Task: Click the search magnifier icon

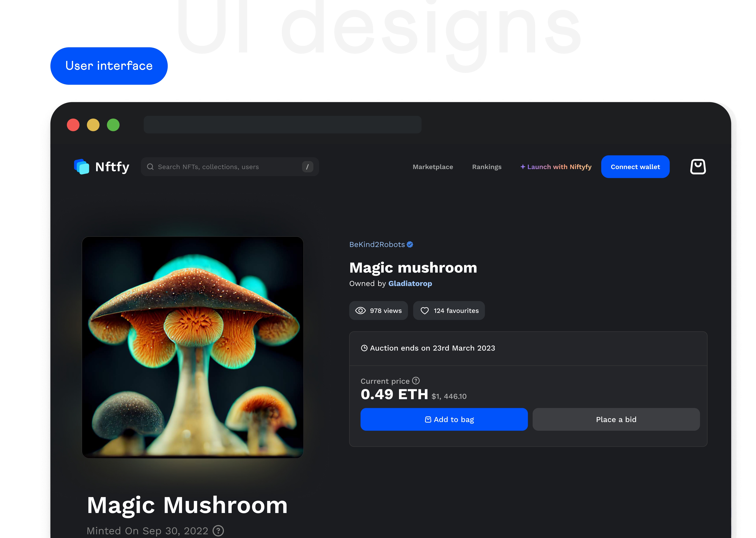Action: tap(150, 167)
